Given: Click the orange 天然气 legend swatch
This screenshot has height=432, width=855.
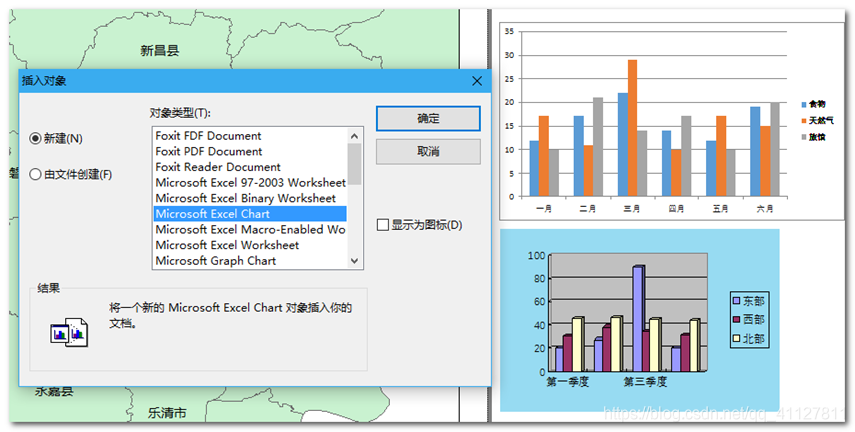Looking at the screenshot, I should click(804, 121).
